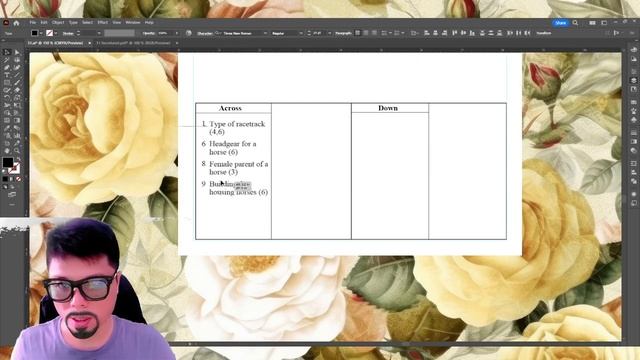Activate the Gradient tool
The image size is (640, 360).
pos(17,120)
